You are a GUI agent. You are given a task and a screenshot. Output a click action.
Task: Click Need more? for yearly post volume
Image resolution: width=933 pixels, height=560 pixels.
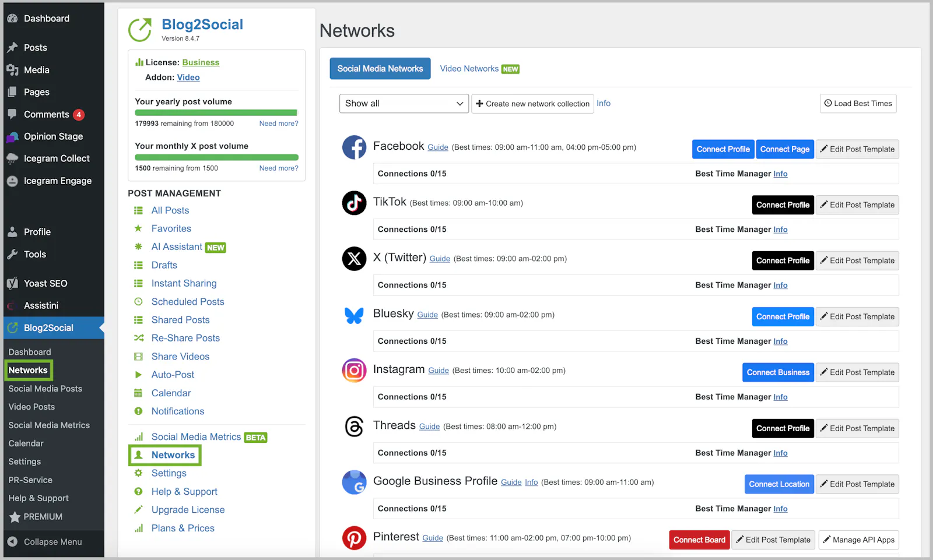tap(279, 124)
